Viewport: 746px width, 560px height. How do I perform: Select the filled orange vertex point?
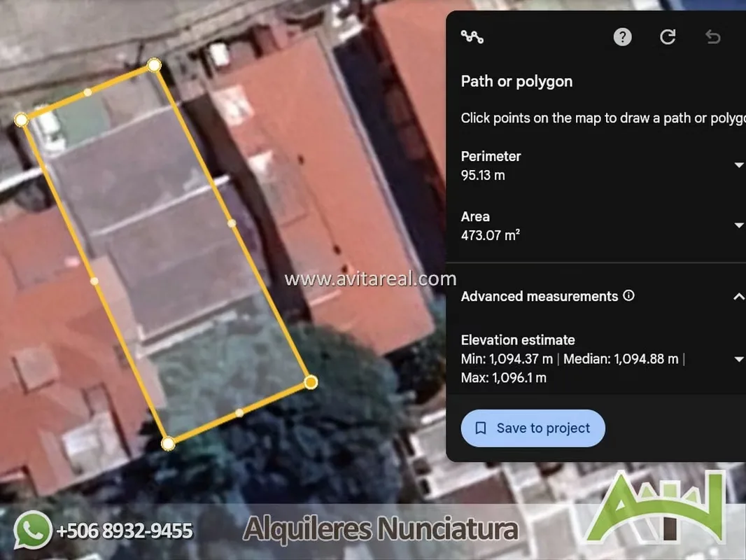pos(311,382)
